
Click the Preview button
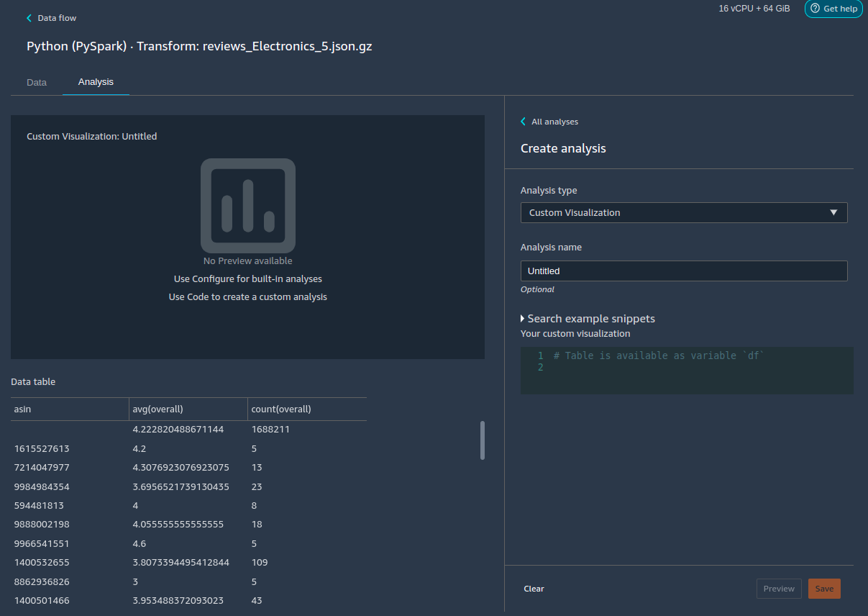click(779, 588)
